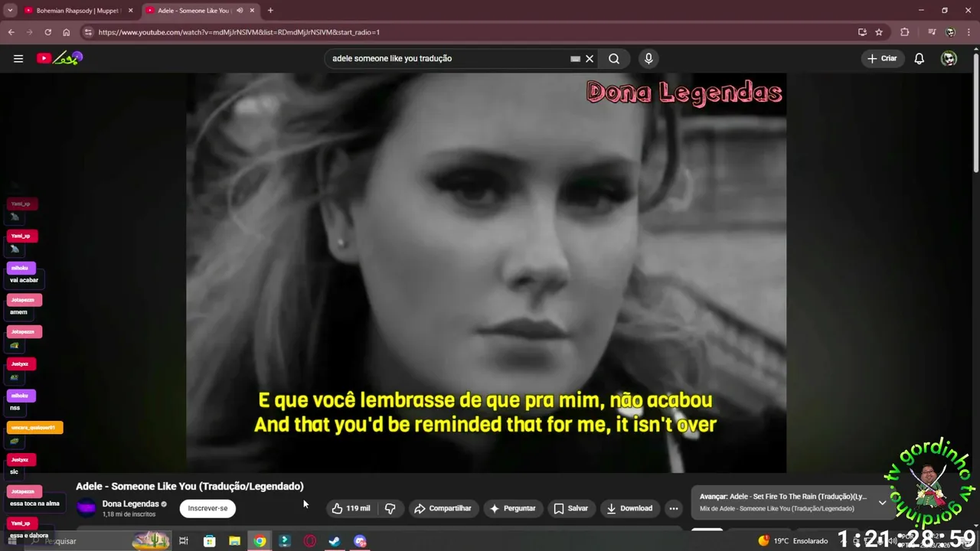Go forward in browser history
Screen dimensions: 980x551
(x=29, y=32)
